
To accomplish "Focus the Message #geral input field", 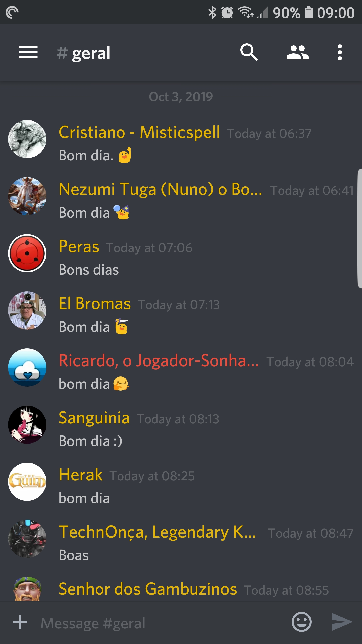I will 161,623.
